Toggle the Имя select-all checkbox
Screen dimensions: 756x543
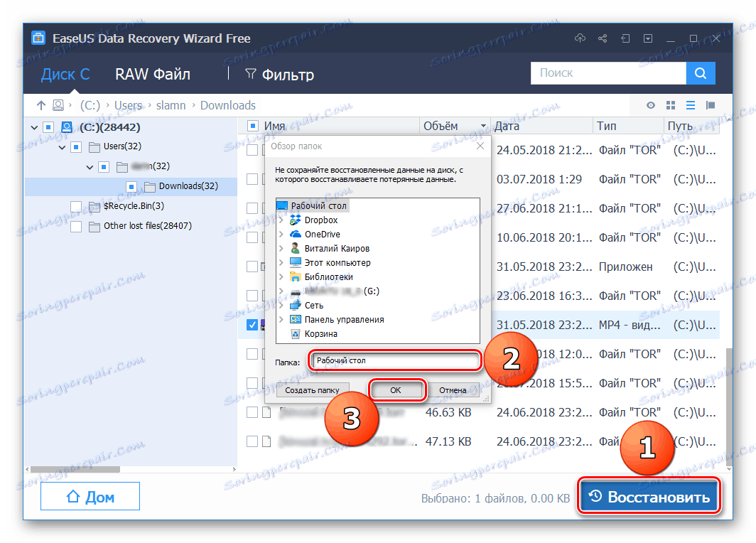[253, 126]
